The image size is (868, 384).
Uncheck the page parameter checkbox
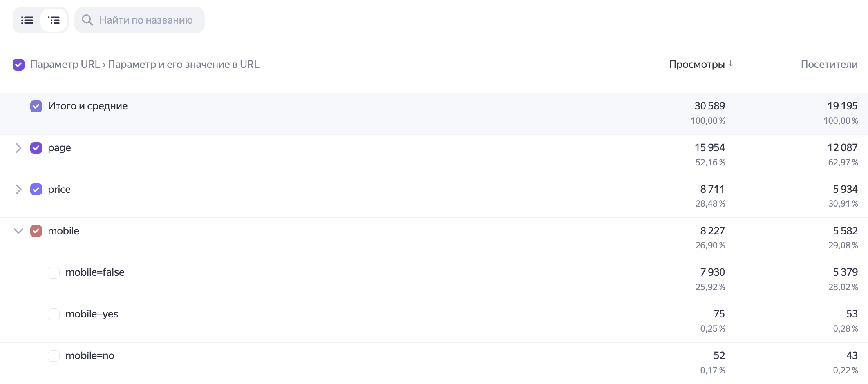coord(36,148)
